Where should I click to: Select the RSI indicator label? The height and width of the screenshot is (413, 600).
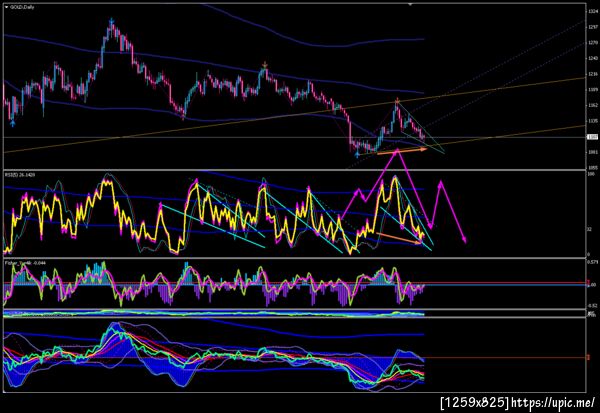tap(20, 175)
